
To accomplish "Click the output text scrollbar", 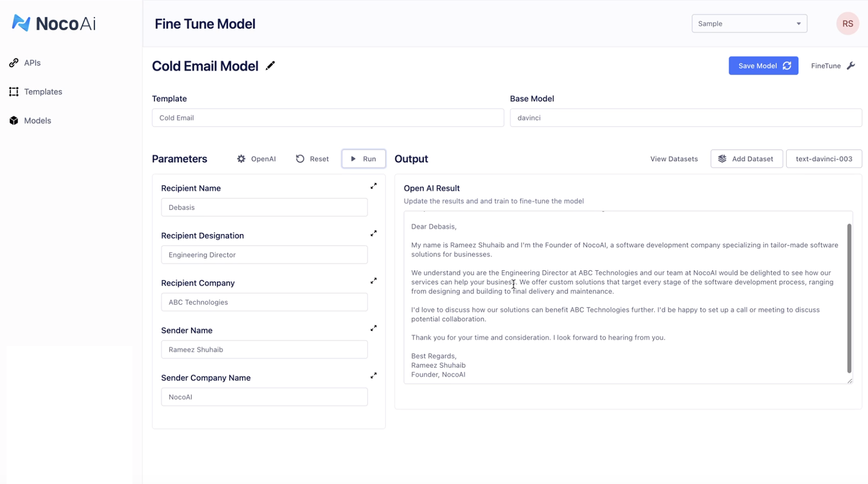I will [849, 298].
